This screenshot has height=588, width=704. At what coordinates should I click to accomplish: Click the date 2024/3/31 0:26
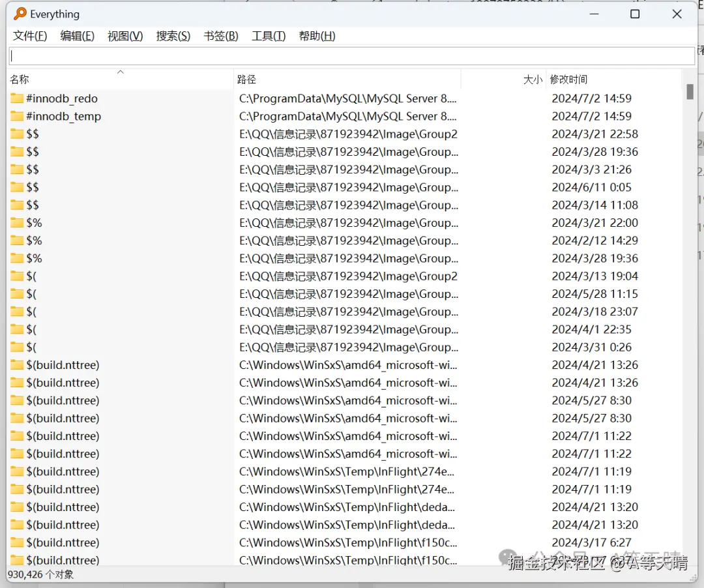tap(592, 347)
